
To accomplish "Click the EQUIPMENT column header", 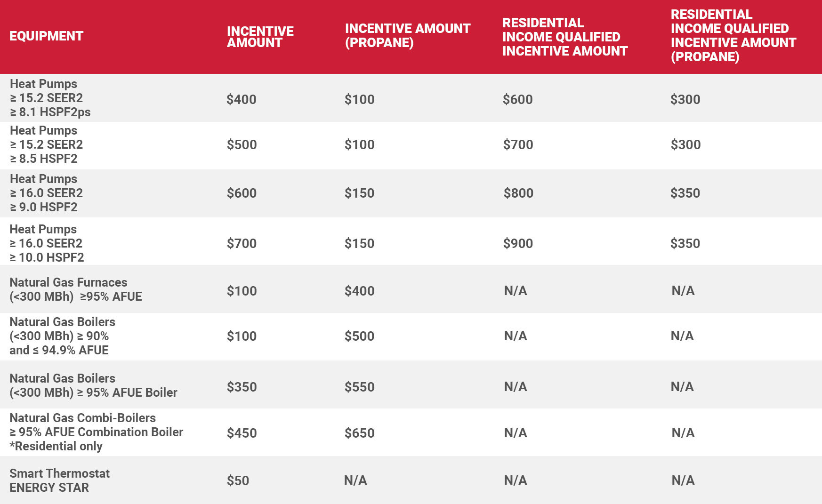I will (46, 36).
